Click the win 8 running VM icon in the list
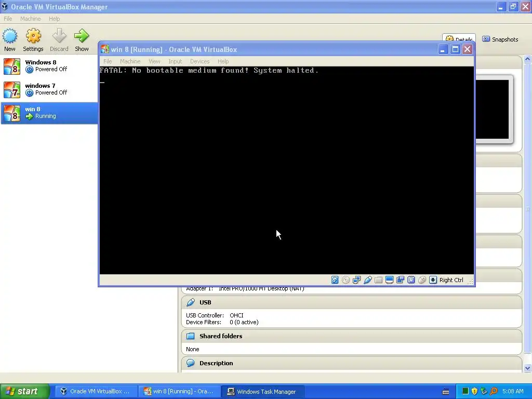 point(12,113)
